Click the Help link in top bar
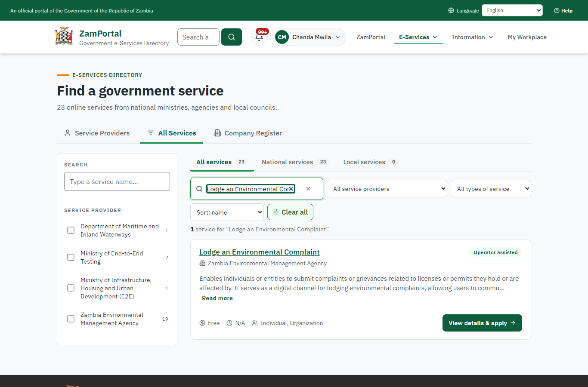The image size is (588, 387). (x=563, y=10)
